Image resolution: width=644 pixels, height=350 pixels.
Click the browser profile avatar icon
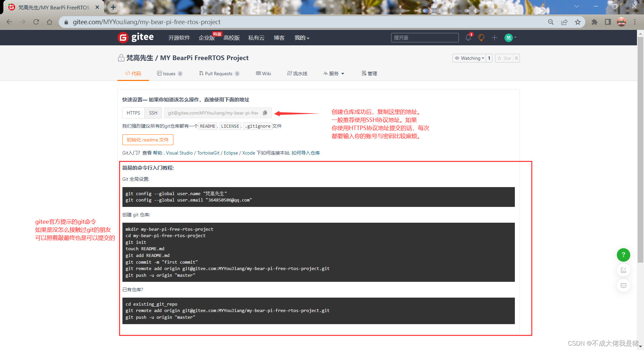(622, 22)
